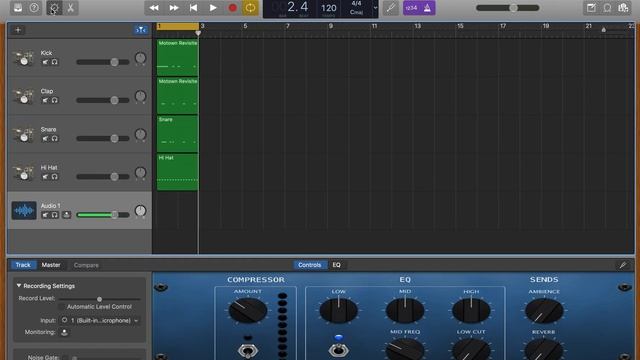Adjust the Record Level slider

(100, 299)
